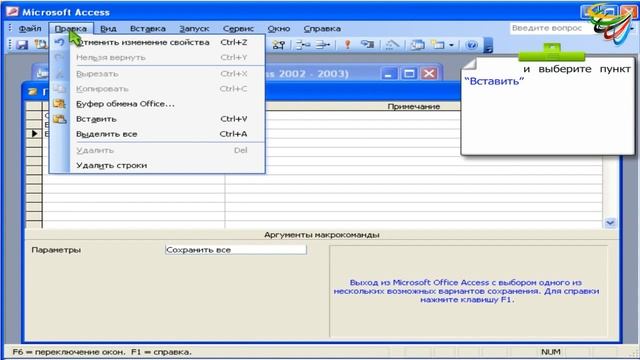Screen dimensions: 640x360
Task: Click the Delete Rows toolbar icon
Action: (x=322, y=44)
